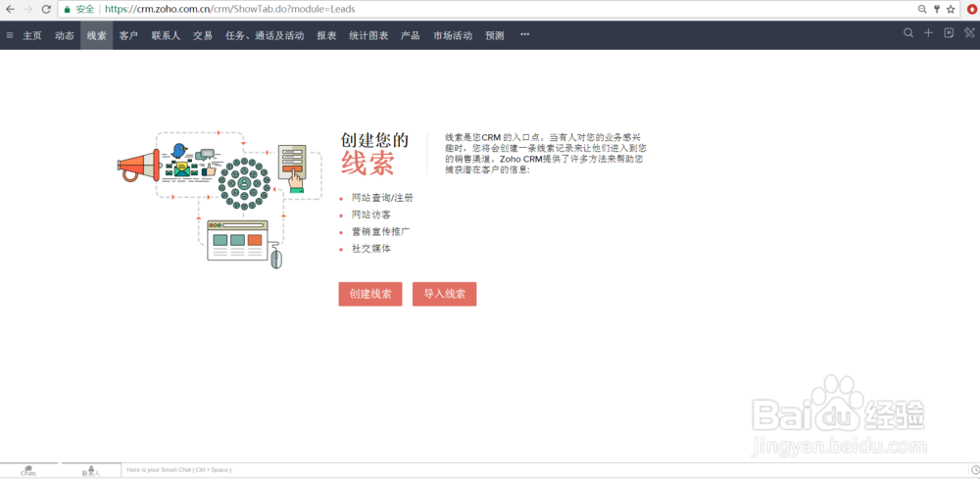Open 市场活动 tab
The image size is (980, 479).
(x=453, y=35)
